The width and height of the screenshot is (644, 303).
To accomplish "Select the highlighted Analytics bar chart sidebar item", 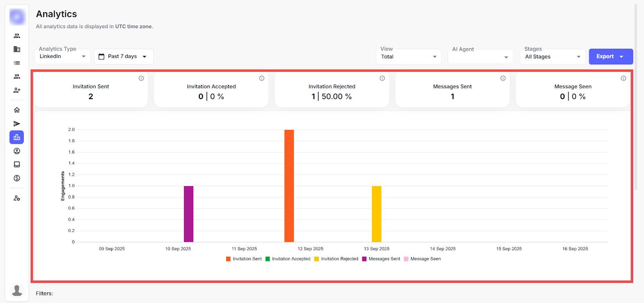I will (x=17, y=137).
